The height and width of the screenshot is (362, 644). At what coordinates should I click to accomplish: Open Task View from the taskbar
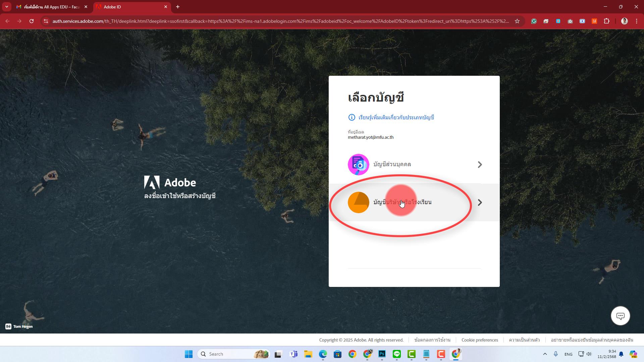pos(278,354)
